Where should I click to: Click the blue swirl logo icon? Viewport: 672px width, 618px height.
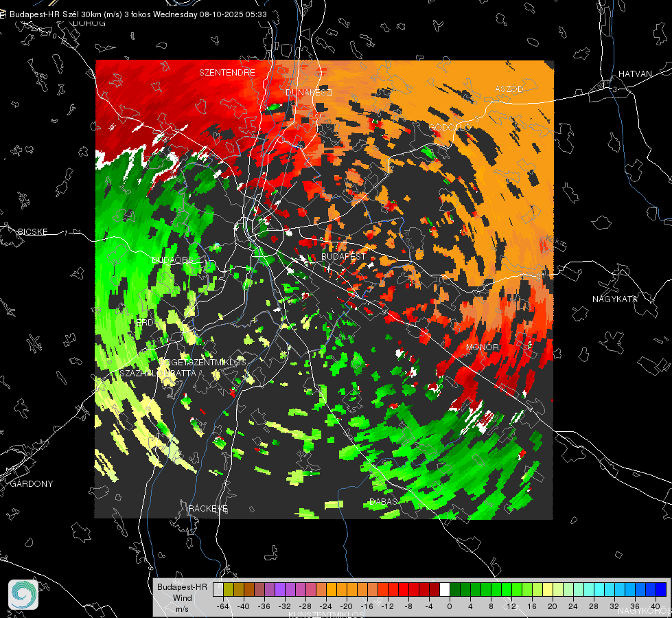pos(23,595)
